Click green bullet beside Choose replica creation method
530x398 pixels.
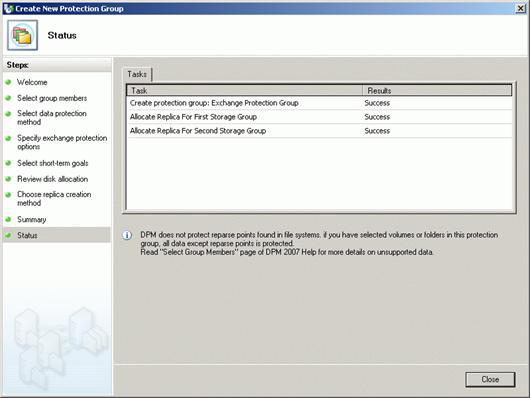(x=8, y=194)
